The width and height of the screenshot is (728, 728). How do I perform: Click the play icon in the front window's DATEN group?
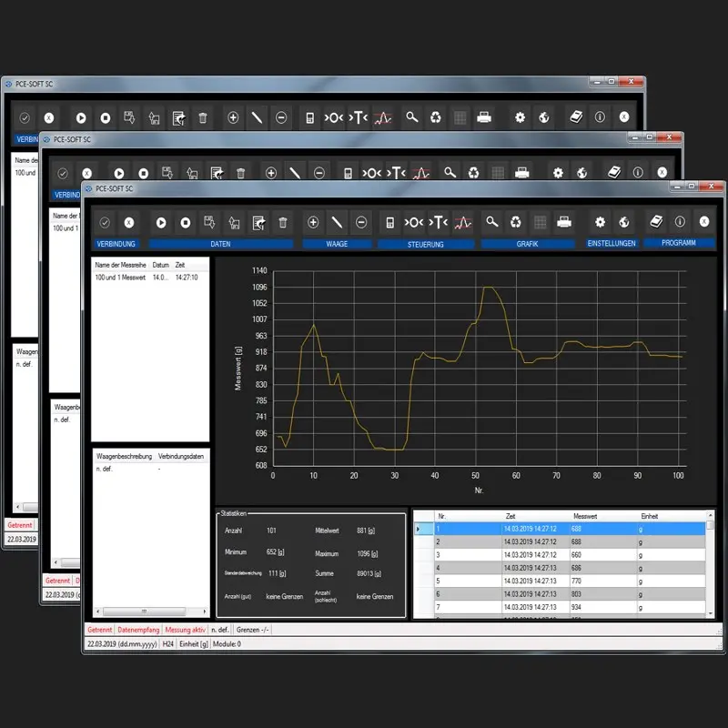(161, 222)
